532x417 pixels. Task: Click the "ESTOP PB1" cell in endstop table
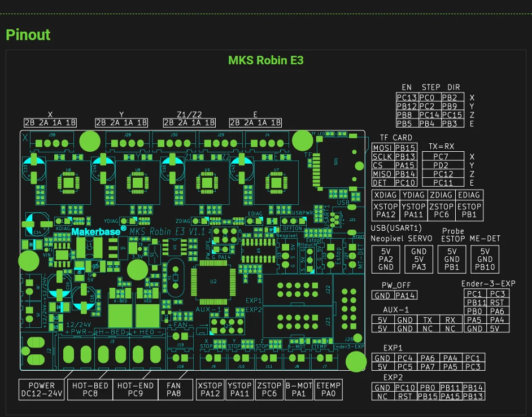(469, 210)
